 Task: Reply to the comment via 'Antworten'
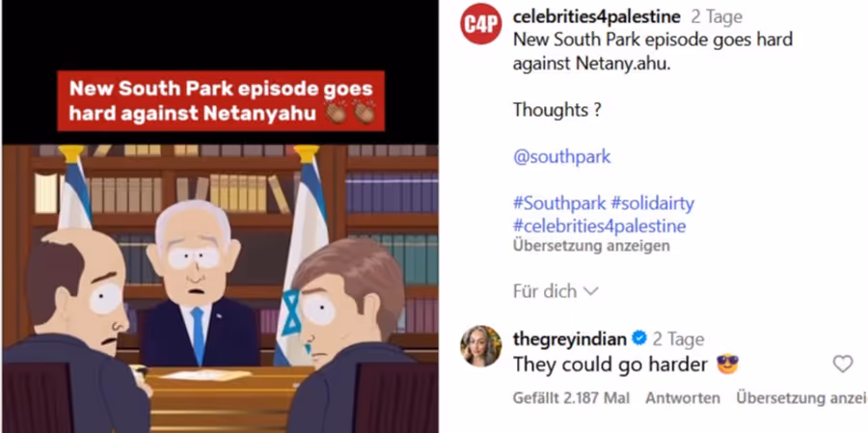click(x=683, y=398)
